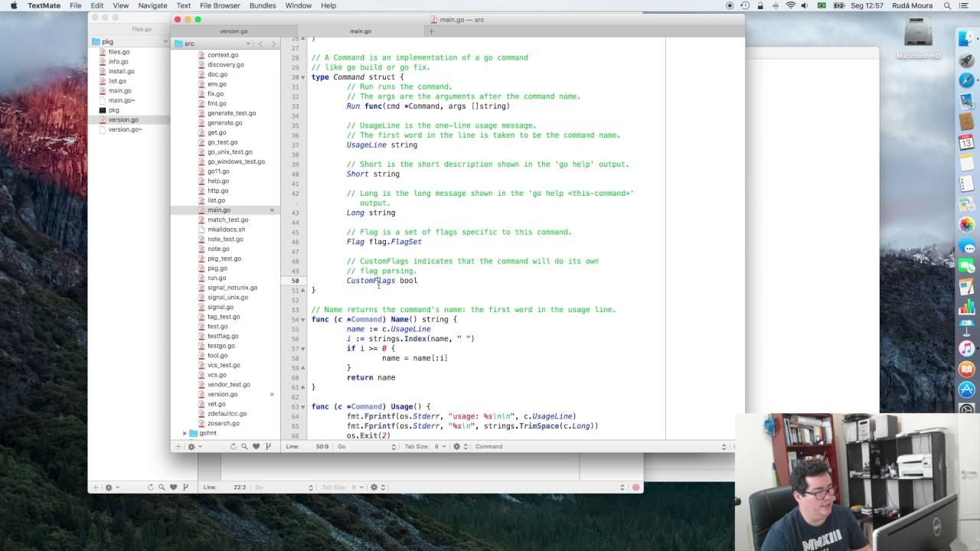Click reload icon in main.go window's file browser
The image size is (980, 551).
[x=233, y=446]
